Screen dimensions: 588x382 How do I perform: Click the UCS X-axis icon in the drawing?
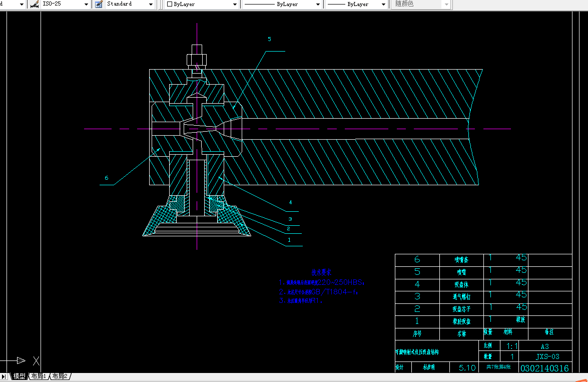36,360
